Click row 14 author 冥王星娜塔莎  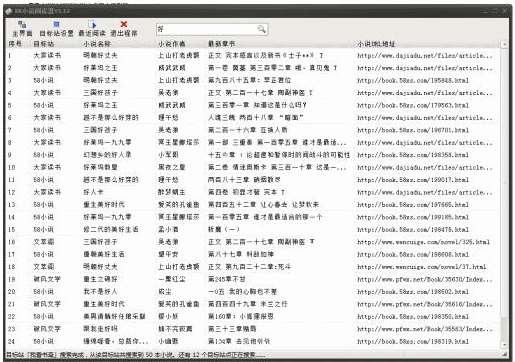pyautogui.click(x=178, y=217)
